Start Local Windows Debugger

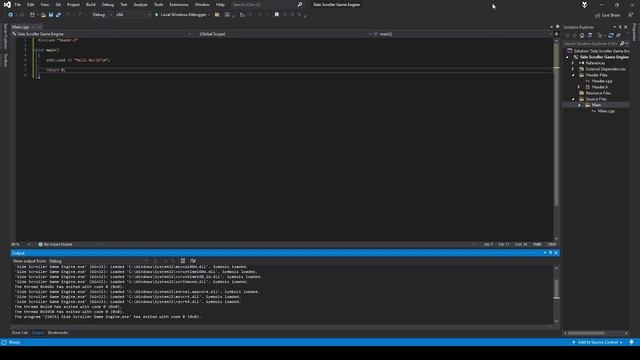[x=180, y=15]
